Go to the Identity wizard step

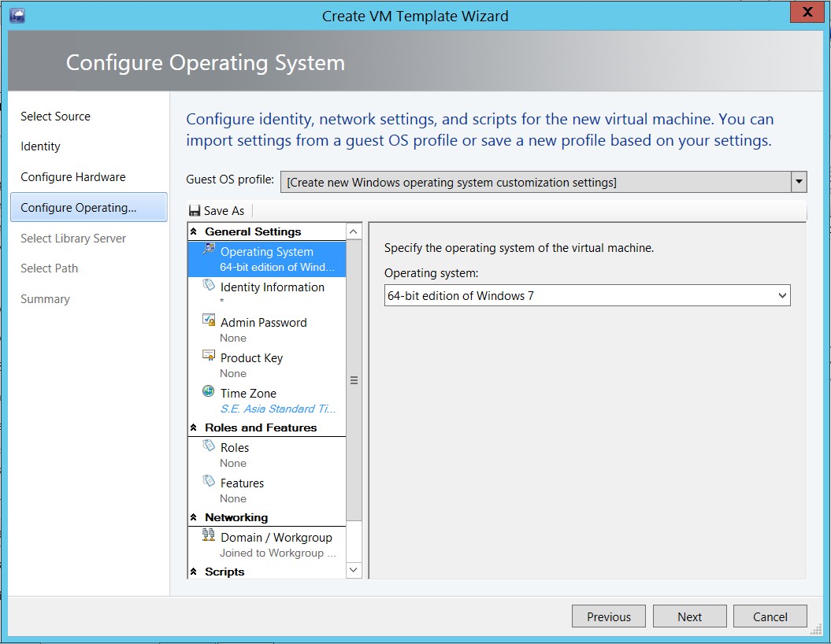click(40, 146)
